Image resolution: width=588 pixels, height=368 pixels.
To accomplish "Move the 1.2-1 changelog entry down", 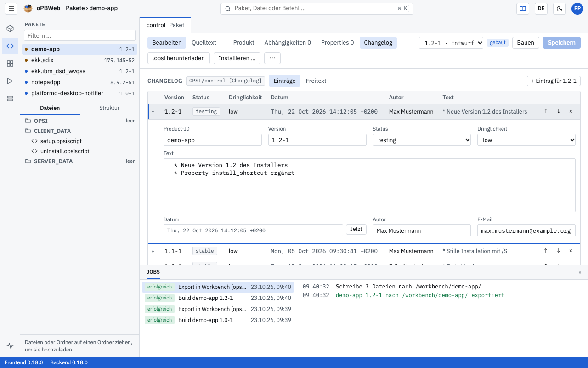I will coord(558,111).
